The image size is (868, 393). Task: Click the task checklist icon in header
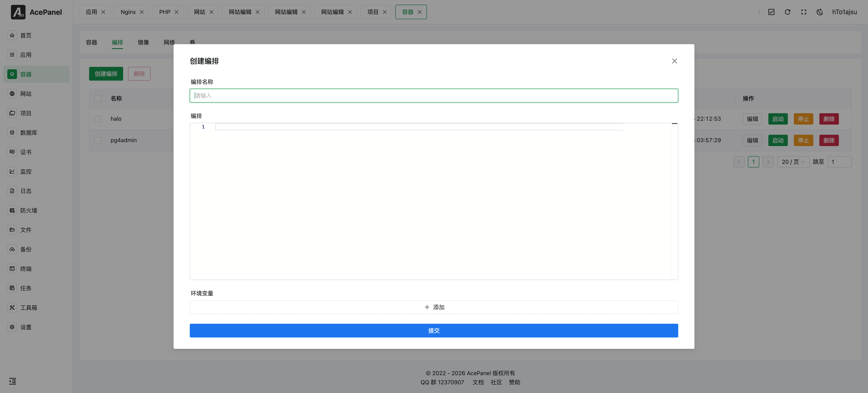[771, 12]
